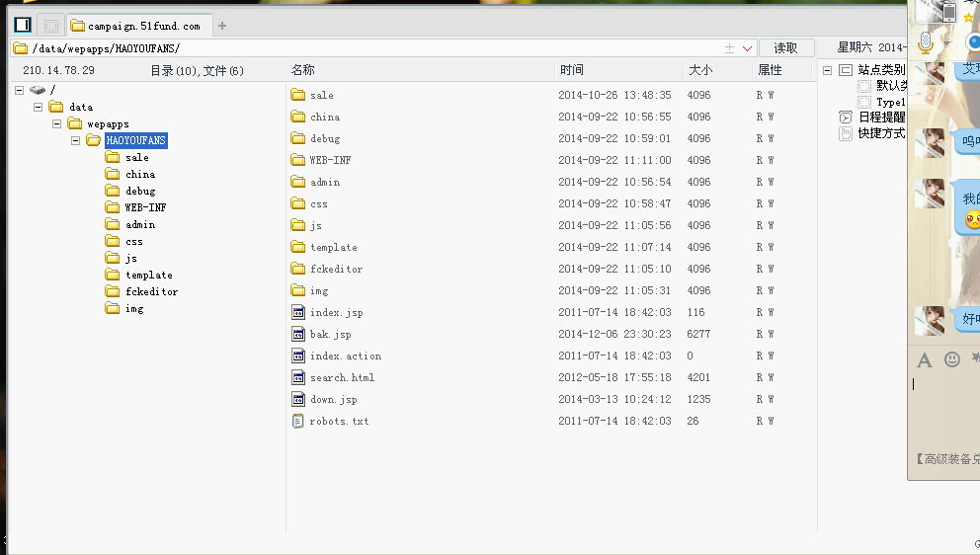Viewport: 980px width, 555px height.
Task: Click index.action file icon
Action: pos(298,356)
